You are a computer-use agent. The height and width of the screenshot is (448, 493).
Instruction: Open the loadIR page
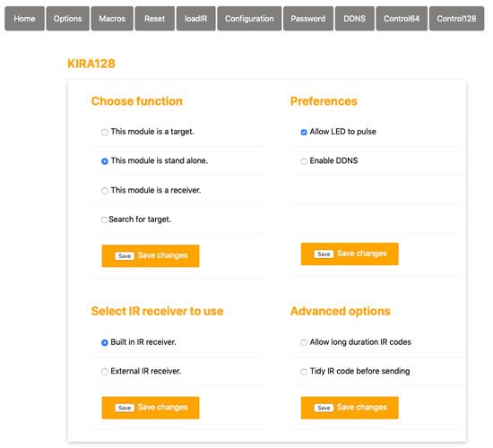click(x=196, y=19)
